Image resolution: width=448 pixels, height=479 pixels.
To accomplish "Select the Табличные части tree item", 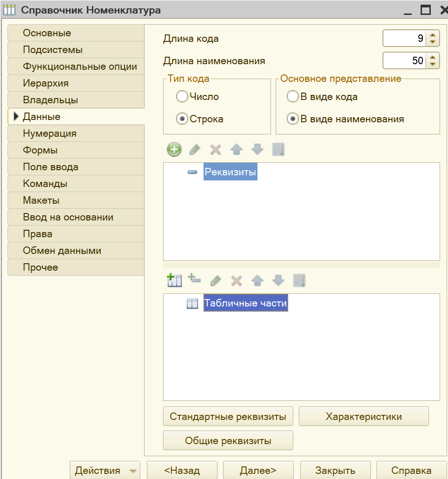I will (246, 303).
